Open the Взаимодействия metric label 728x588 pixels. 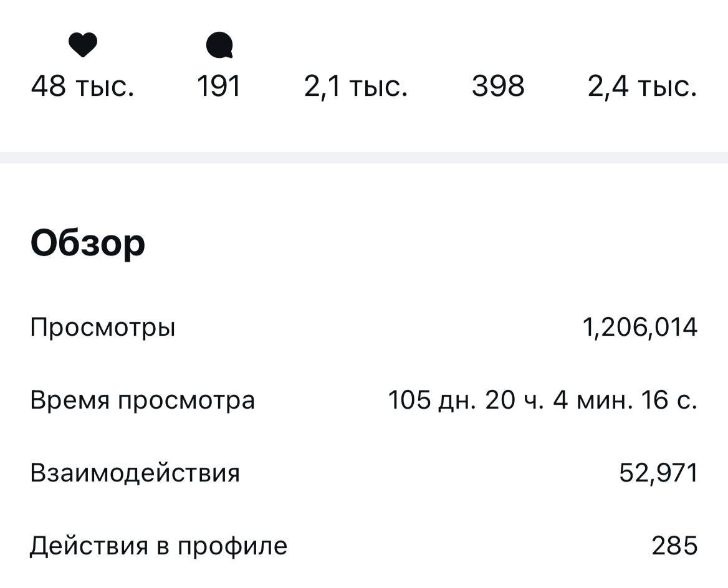pyautogui.click(x=135, y=473)
